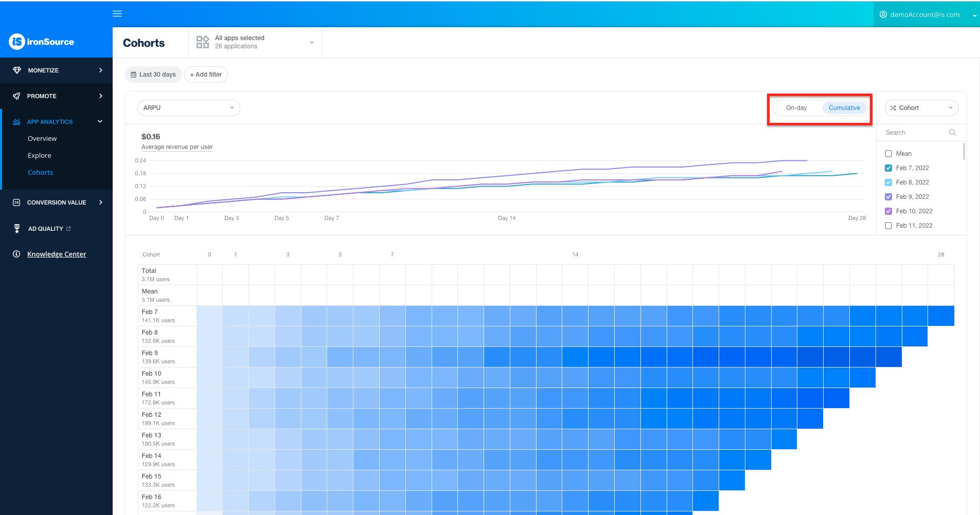Click the shuffle icon beside Cohort

point(893,108)
